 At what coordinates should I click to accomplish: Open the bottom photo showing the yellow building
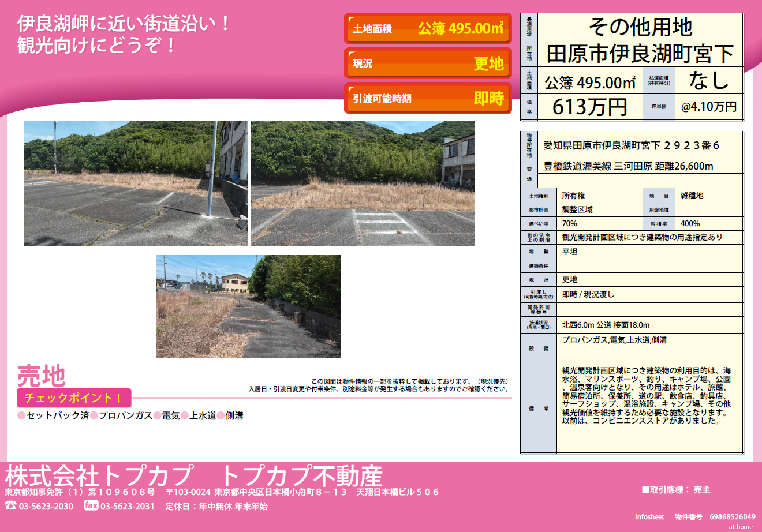[x=248, y=306]
